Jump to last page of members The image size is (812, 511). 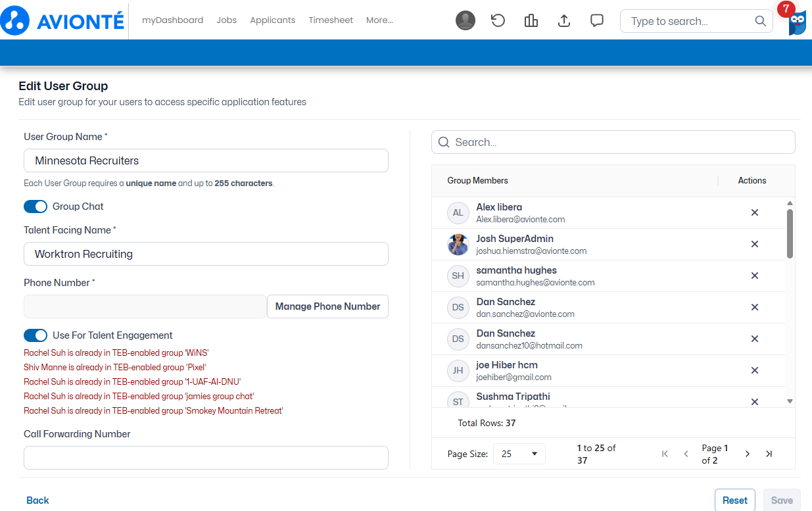769,454
